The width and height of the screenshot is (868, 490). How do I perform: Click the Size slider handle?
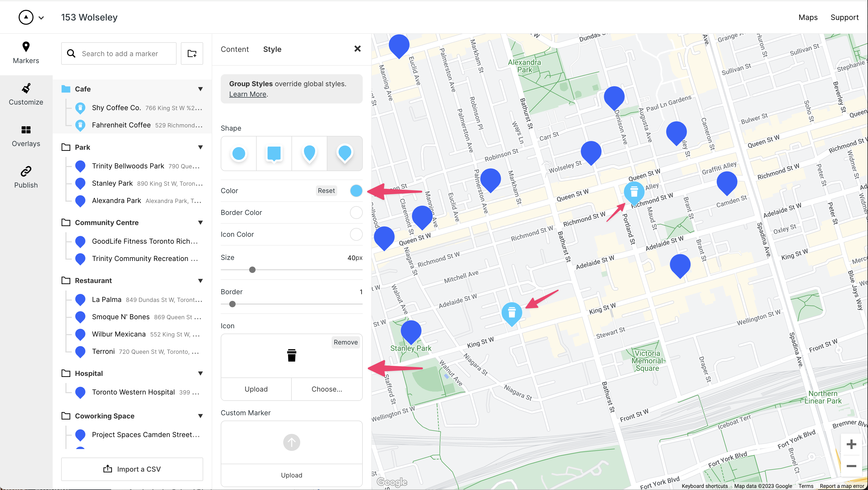(252, 269)
